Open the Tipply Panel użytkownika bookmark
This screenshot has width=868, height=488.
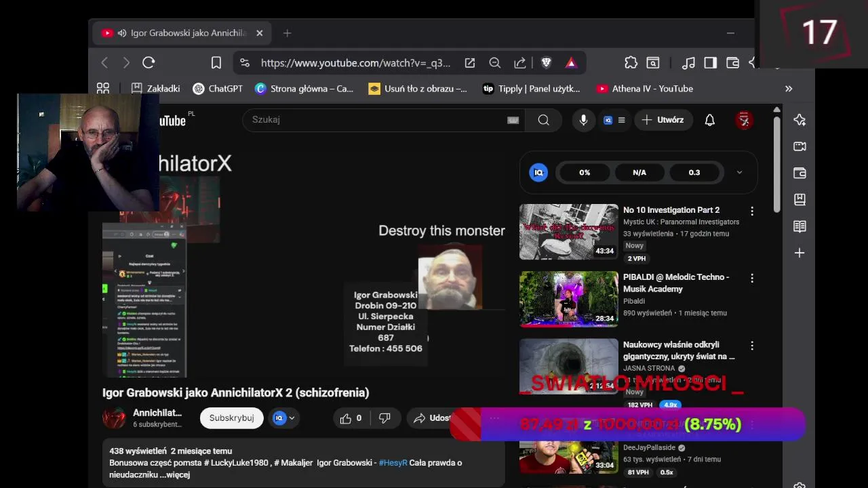click(x=532, y=89)
